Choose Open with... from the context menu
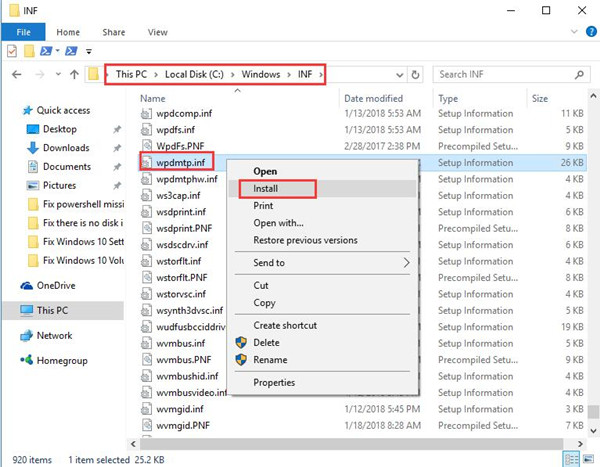 (322, 223)
